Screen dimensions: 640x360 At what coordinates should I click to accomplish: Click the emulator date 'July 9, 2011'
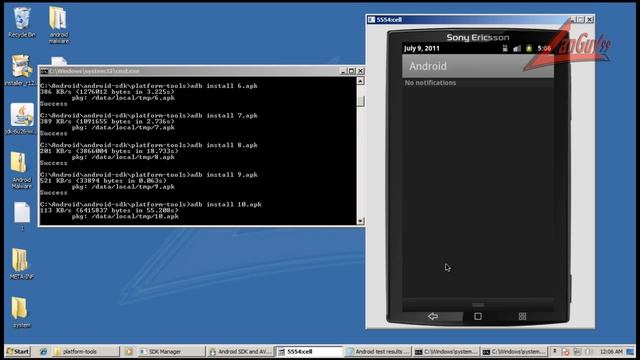coord(422,48)
